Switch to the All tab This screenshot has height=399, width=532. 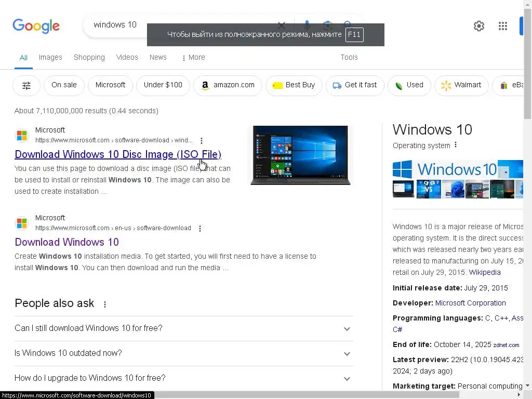(x=23, y=58)
